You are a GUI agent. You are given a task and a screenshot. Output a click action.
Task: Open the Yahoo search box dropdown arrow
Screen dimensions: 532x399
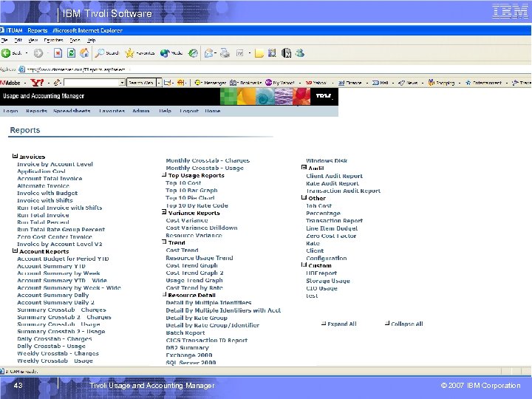click(x=122, y=83)
